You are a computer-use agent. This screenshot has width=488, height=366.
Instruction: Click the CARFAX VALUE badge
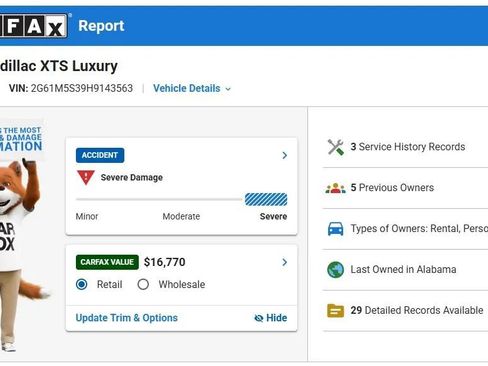click(x=107, y=262)
